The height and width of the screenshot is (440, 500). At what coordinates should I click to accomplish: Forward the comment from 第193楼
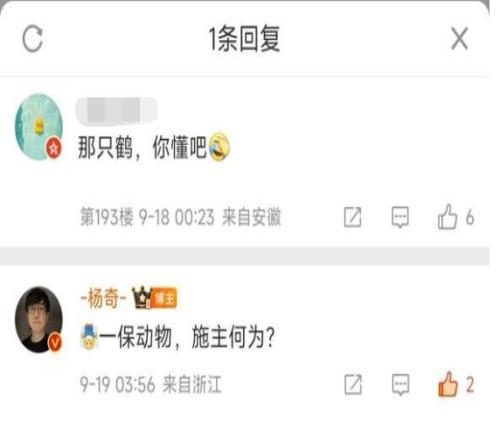pyautogui.click(x=353, y=217)
